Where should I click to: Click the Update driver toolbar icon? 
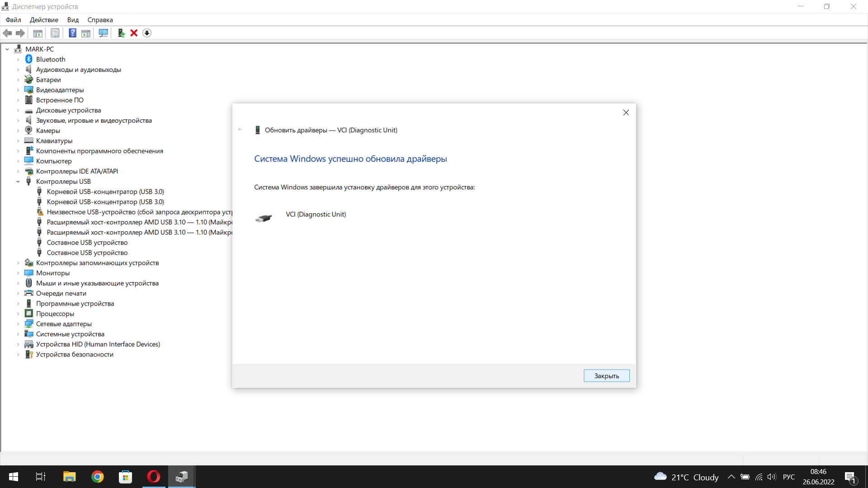(121, 33)
